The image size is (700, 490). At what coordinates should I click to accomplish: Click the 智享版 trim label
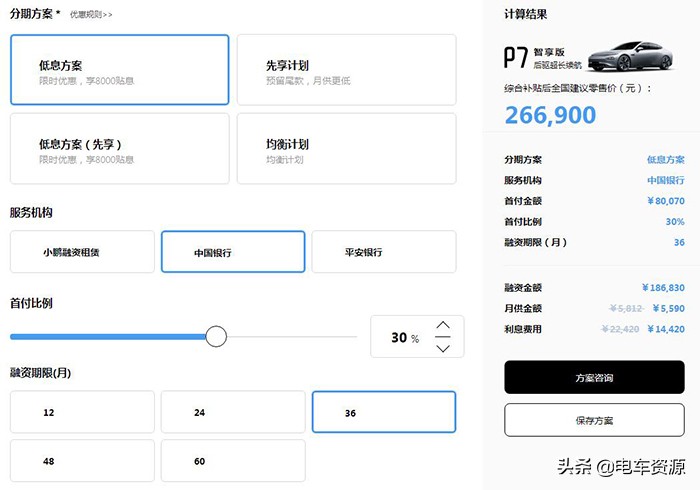point(549,52)
